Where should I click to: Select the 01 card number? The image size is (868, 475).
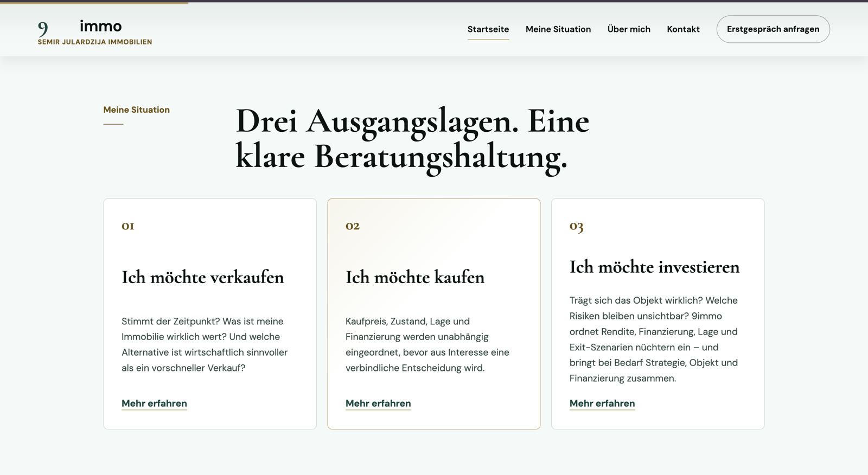tap(128, 226)
